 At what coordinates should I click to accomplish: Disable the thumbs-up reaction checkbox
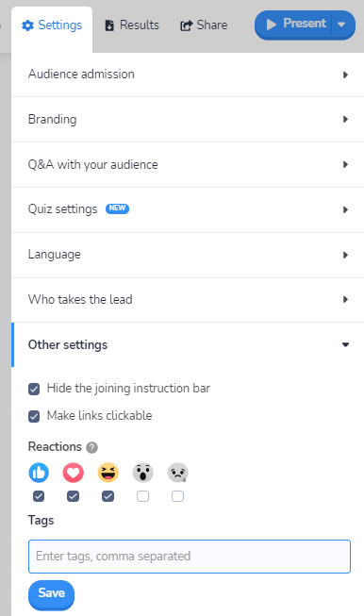pos(39,496)
